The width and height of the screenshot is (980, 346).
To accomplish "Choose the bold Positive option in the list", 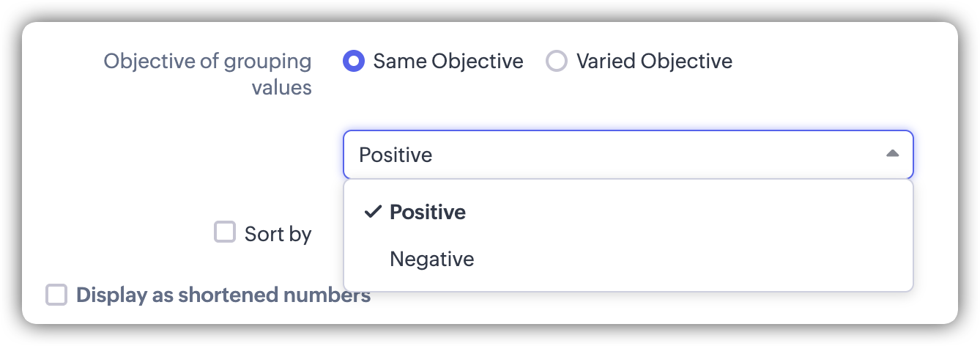I will (428, 212).
